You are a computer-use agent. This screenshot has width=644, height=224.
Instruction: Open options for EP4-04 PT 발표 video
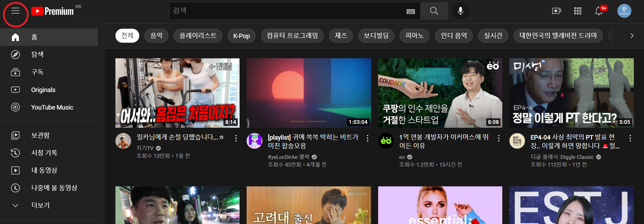(630, 138)
